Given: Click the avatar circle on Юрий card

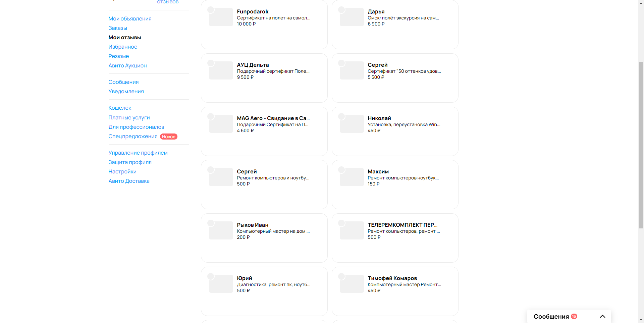Looking at the screenshot, I should (x=211, y=276).
